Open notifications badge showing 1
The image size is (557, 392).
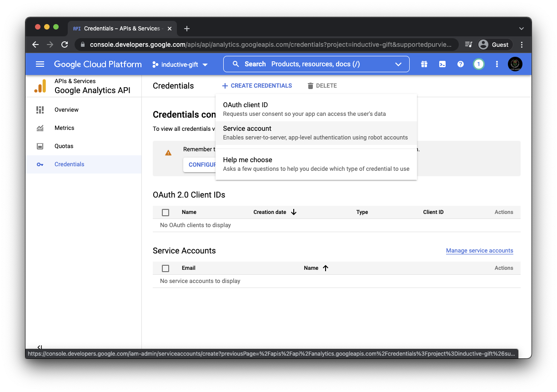[x=478, y=64]
